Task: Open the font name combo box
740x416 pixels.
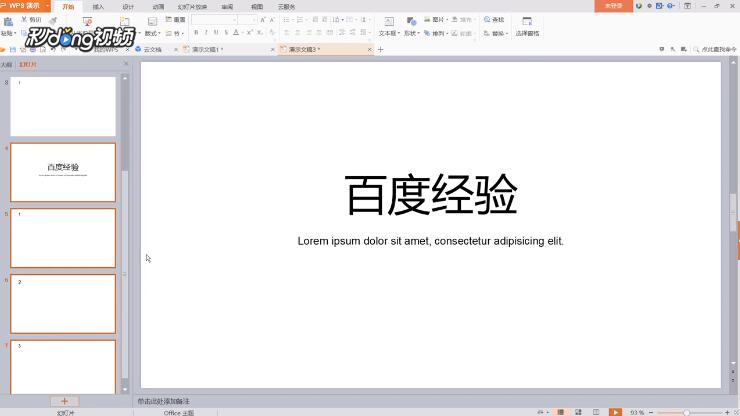Action: [214, 20]
